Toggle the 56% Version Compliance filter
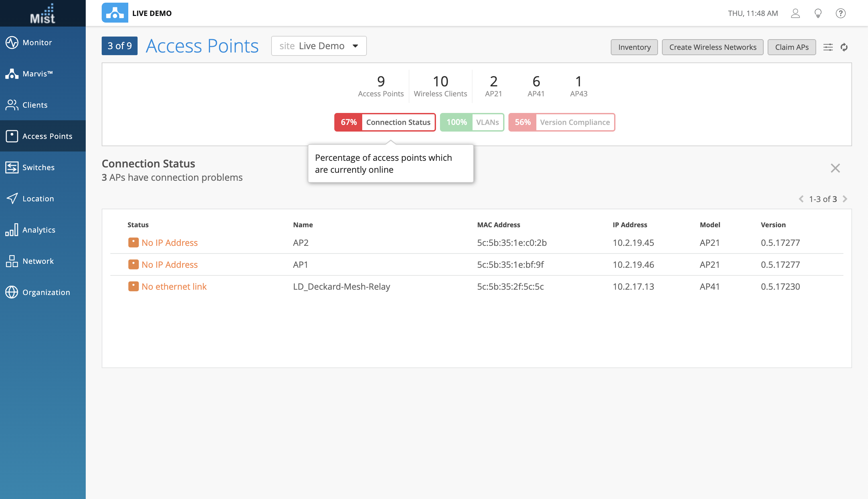This screenshot has width=868, height=499. pyautogui.click(x=562, y=122)
